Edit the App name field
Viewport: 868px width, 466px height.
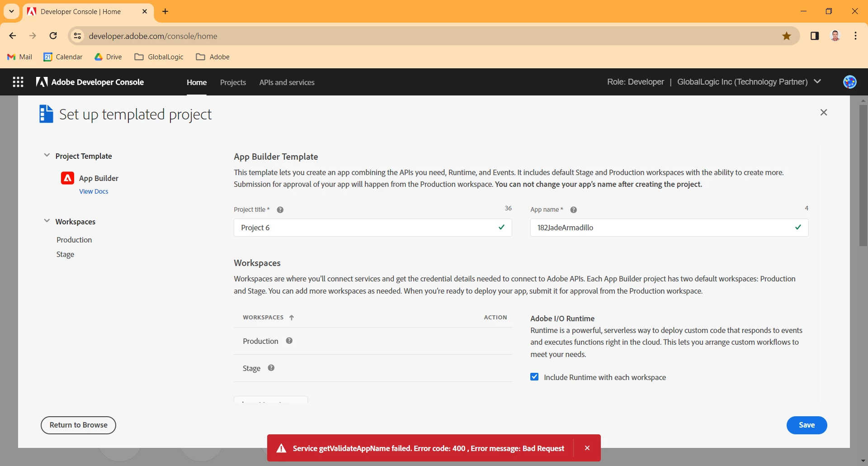coord(669,228)
